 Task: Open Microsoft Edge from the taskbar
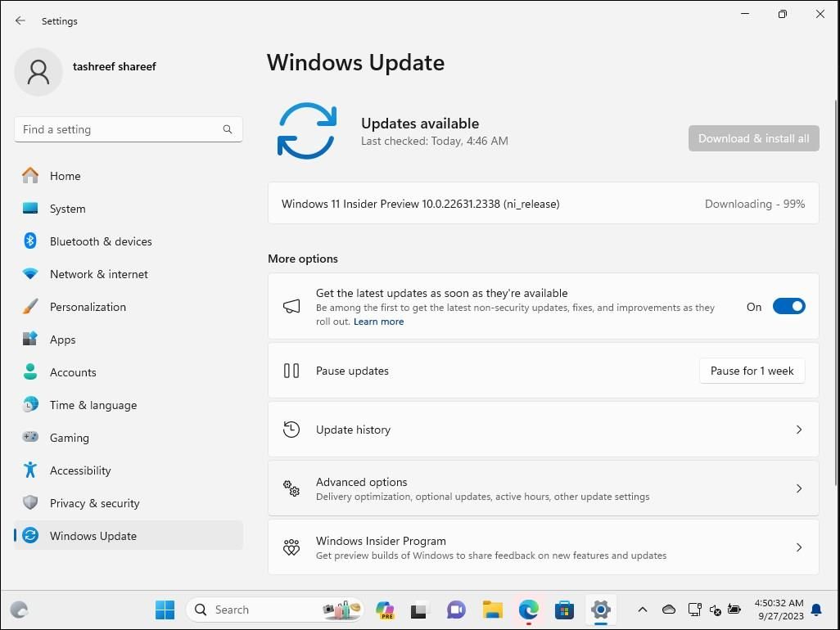pos(528,610)
